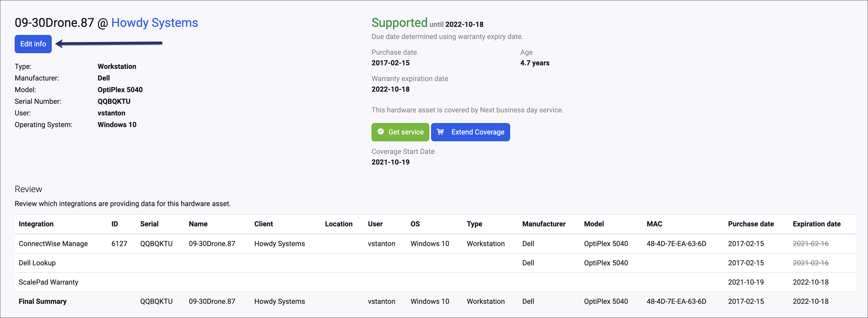Image resolution: width=868 pixels, height=318 pixels.
Task: Click the gear badge icon on Get service
Action: click(x=380, y=132)
